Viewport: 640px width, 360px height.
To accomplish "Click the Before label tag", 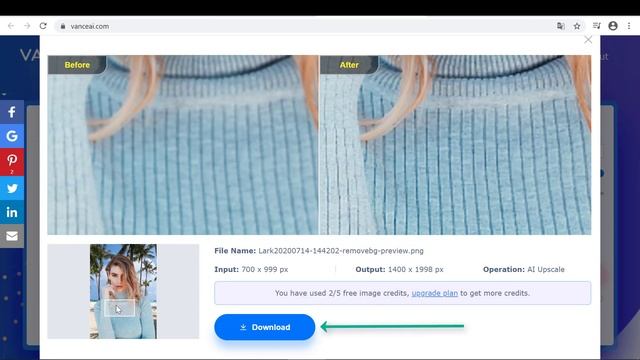I will pyautogui.click(x=77, y=65).
